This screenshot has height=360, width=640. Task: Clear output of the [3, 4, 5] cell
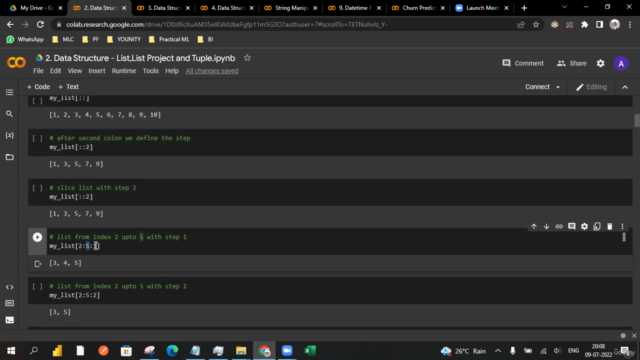click(38, 264)
